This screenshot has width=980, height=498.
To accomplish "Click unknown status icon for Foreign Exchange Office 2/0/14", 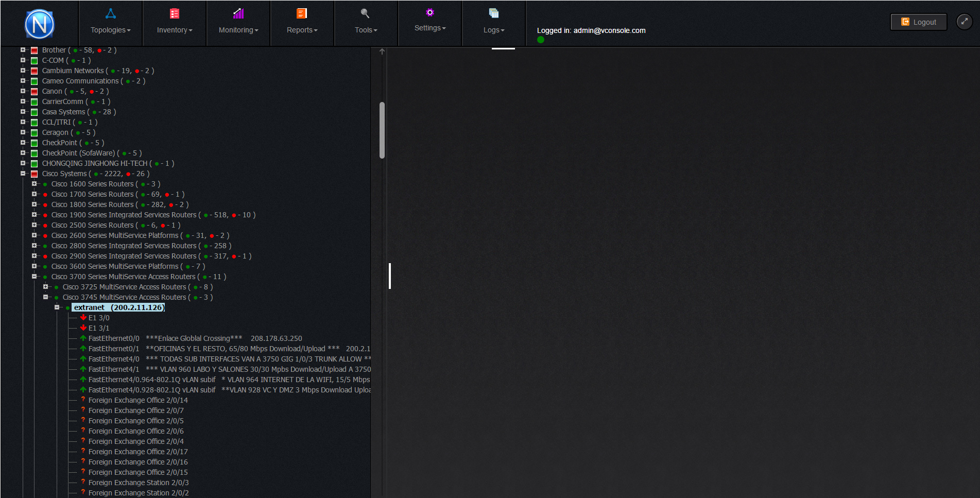I will pyautogui.click(x=83, y=400).
